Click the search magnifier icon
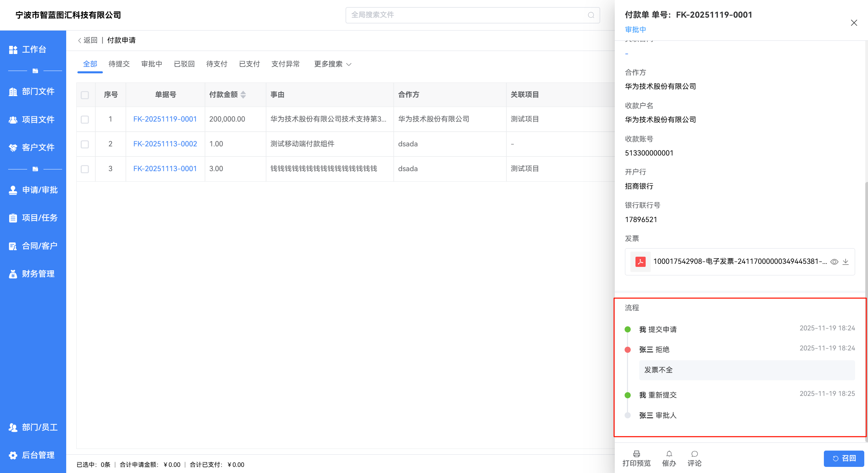Viewport: 868px width, 473px height. click(x=591, y=15)
